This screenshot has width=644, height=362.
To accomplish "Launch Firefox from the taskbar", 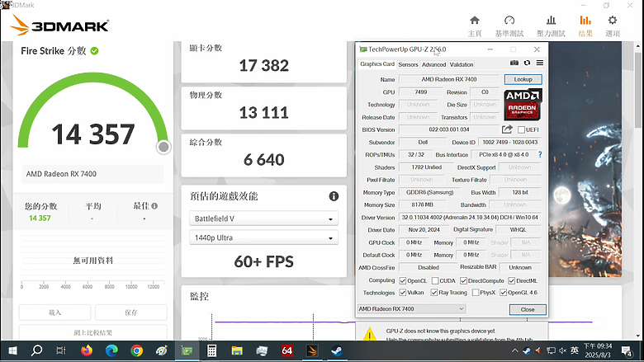I will (86, 350).
